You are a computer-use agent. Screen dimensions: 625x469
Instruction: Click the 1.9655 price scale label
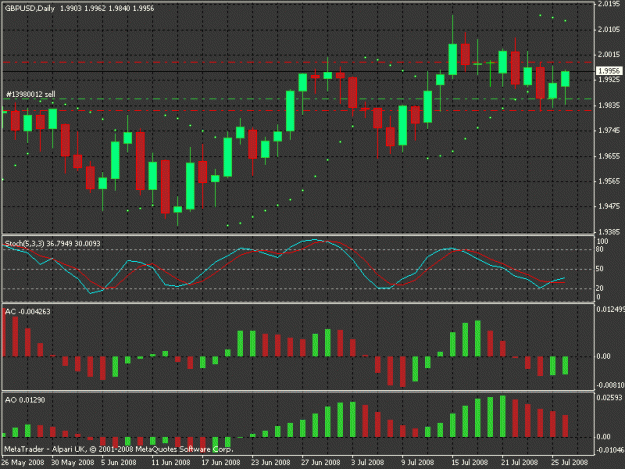[x=609, y=156]
